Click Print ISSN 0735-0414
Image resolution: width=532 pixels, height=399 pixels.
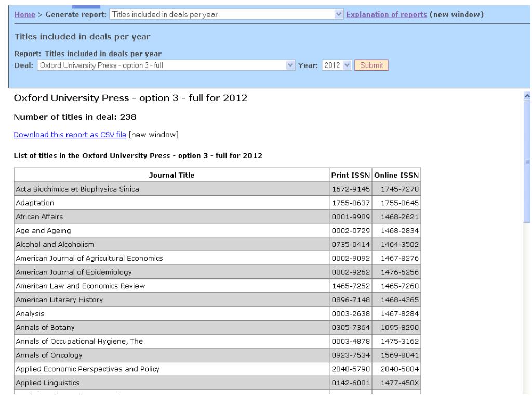(351, 244)
